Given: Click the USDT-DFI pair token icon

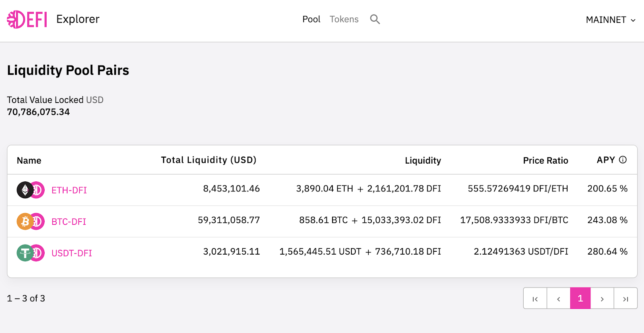Looking at the screenshot, I should point(31,253).
